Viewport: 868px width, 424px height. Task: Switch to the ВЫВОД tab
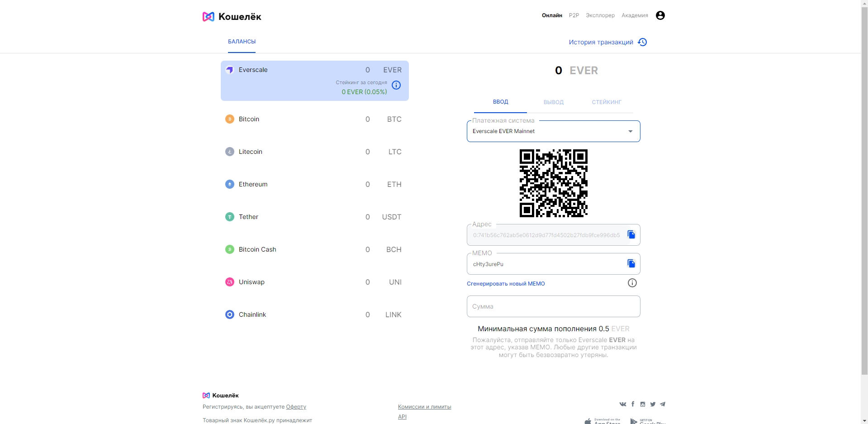[x=554, y=102]
